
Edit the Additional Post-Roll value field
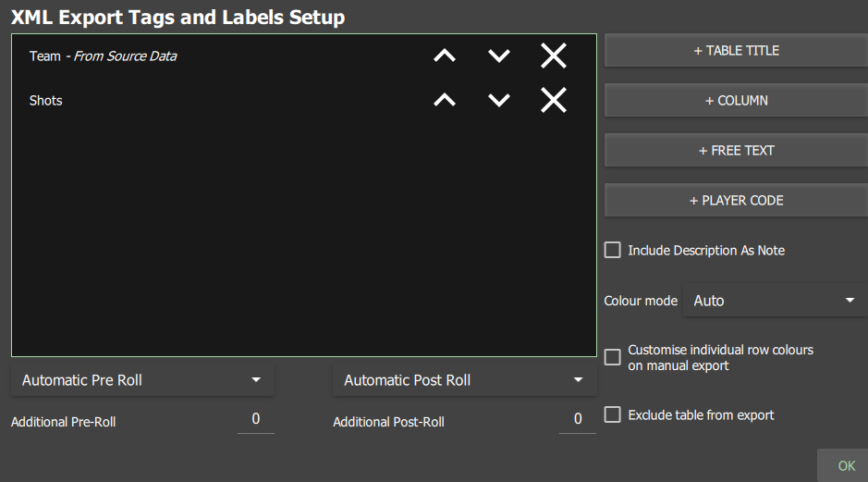click(578, 419)
